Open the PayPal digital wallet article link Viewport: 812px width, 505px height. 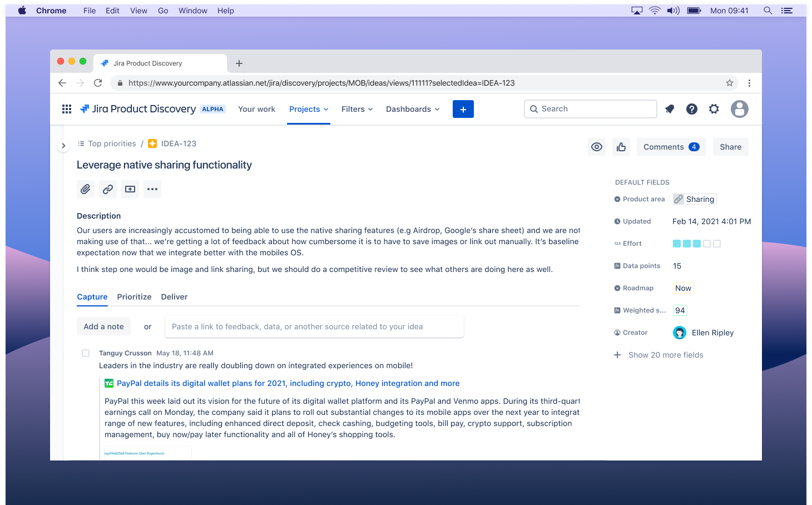tap(288, 383)
